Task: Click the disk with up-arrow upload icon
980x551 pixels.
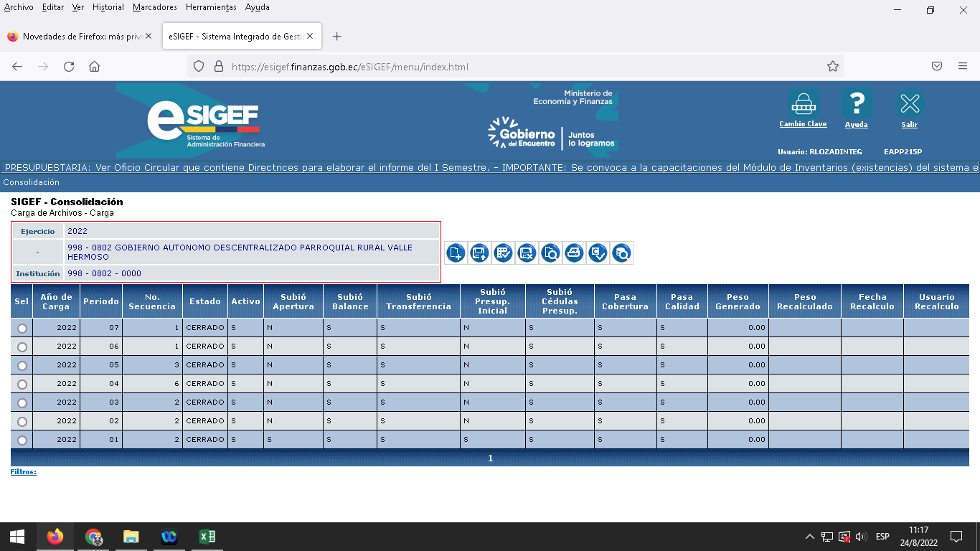Action: [x=479, y=253]
